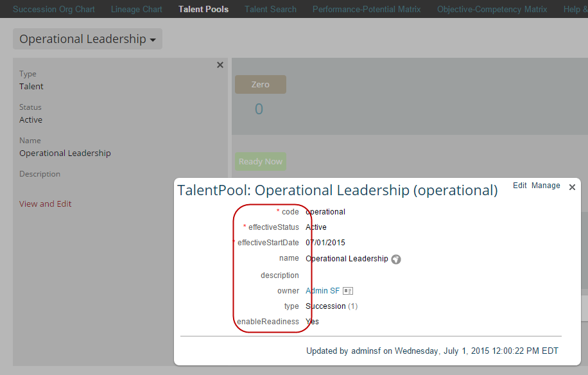Open the Help menu item
The image size is (588, 375).
pos(575,9)
